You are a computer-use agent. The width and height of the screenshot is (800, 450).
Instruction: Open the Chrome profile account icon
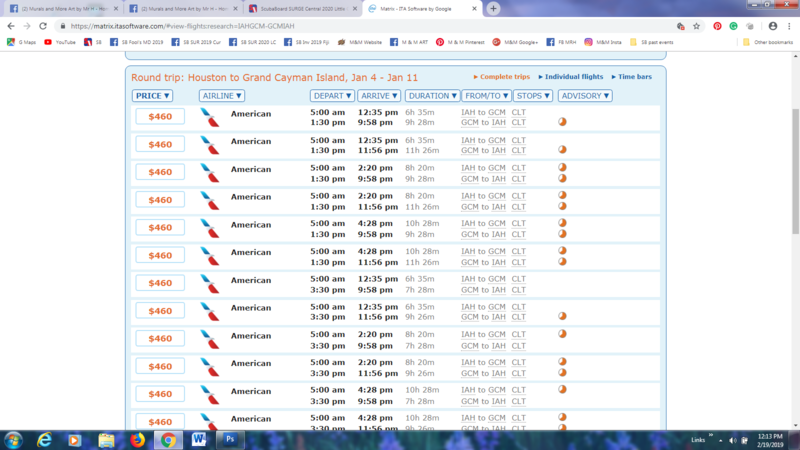(x=773, y=26)
